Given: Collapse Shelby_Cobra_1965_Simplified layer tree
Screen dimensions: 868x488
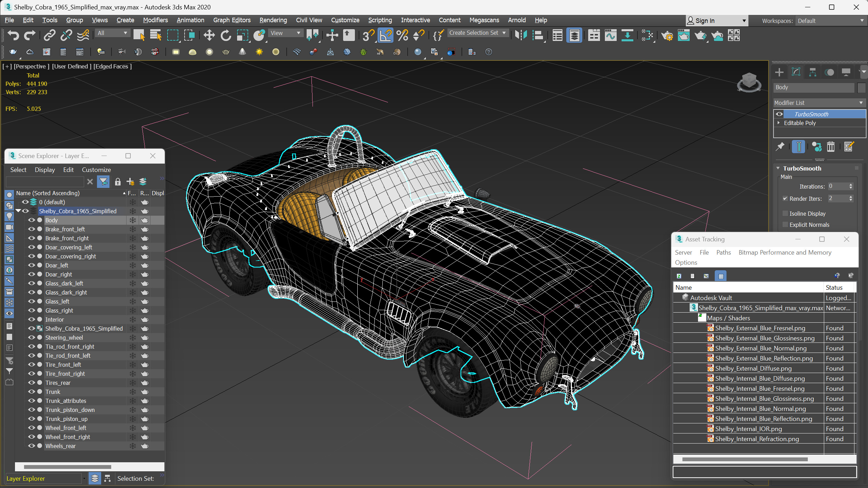Looking at the screenshot, I should click(x=18, y=211).
